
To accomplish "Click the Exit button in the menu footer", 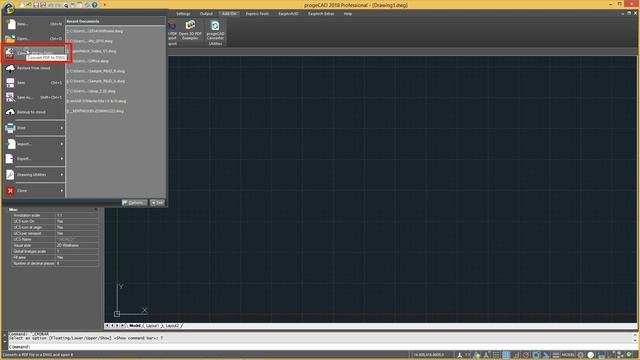I will point(157,203).
